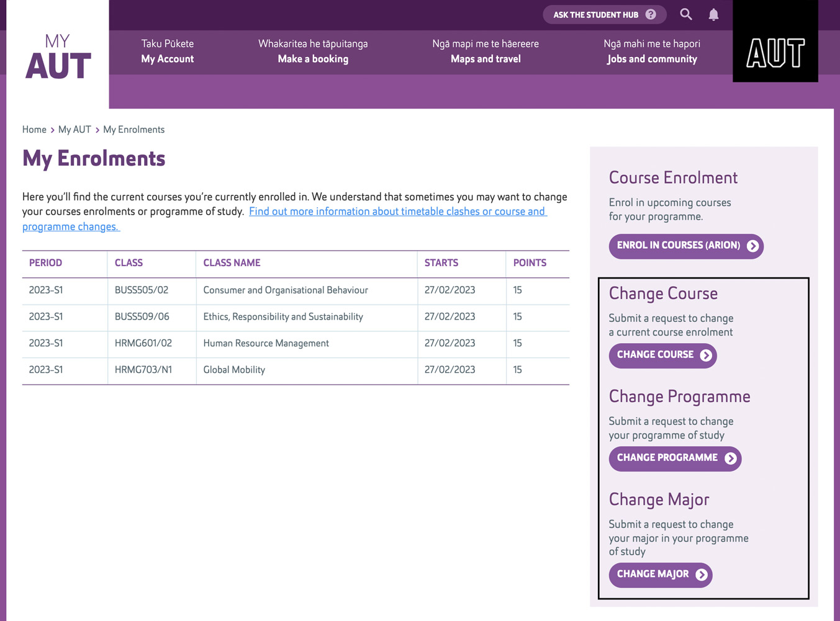Select the MY AUT logo

[56, 56]
